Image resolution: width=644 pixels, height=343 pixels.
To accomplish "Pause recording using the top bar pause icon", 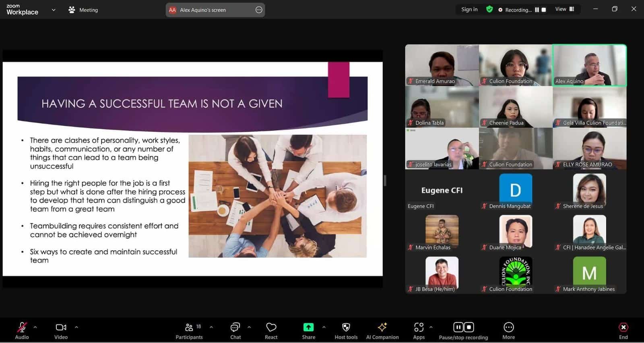I will [x=537, y=10].
